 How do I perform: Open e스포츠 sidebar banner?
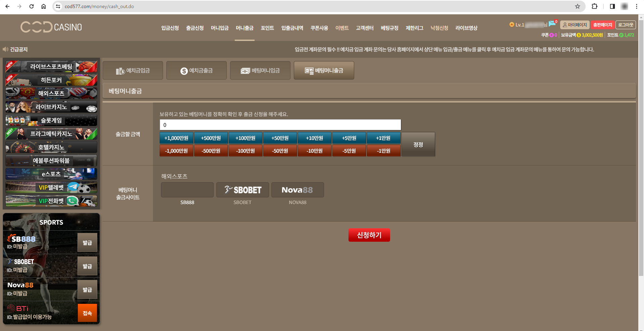point(51,174)
